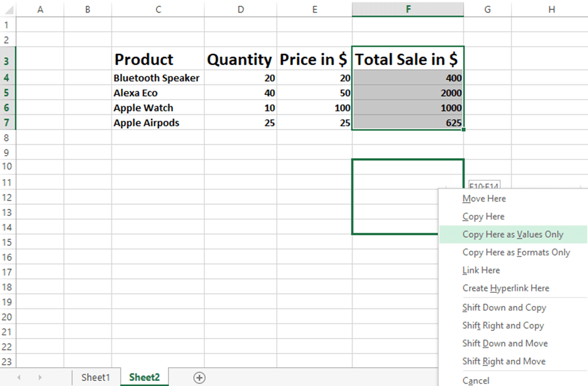This screenshot has height=386, width=588.
Task: Click the Product header cell
Action: pyautogui.click(x=158, y=58)
